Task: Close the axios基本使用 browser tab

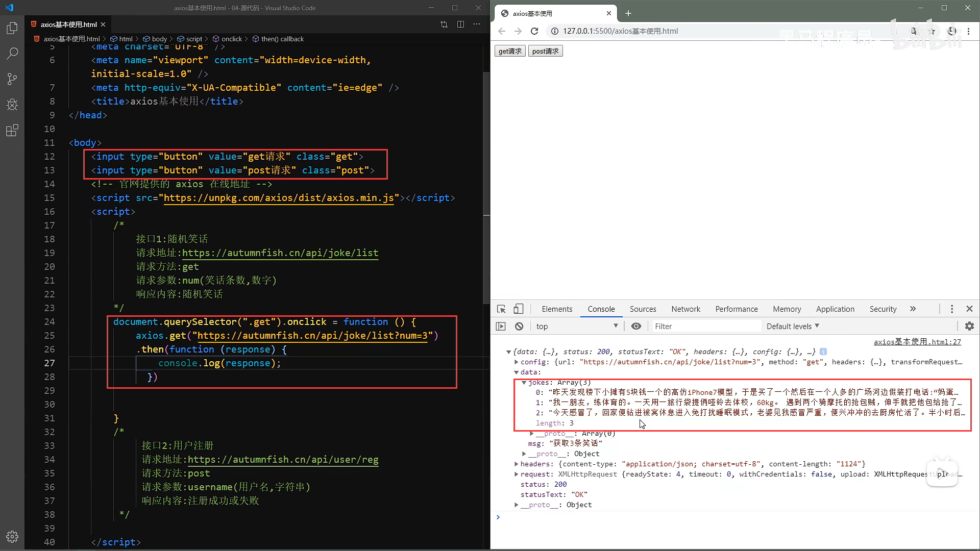Action: click(608, 13)
